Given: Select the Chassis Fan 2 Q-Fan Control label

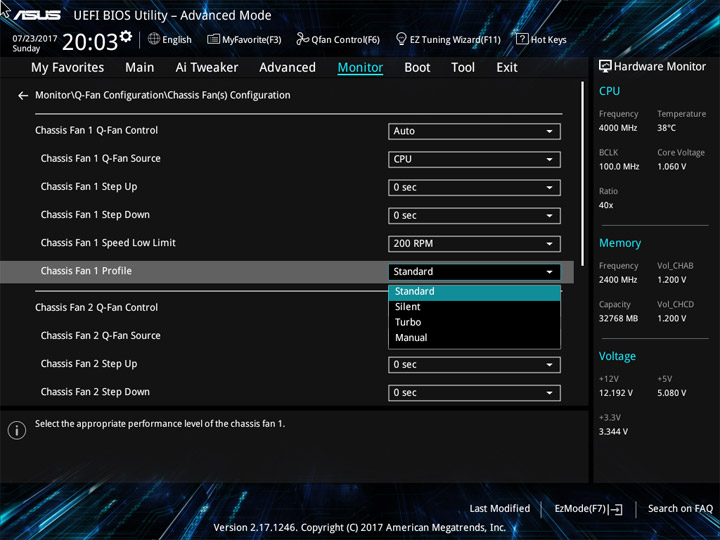Looking at the screenshot, I should pos(96,308).
